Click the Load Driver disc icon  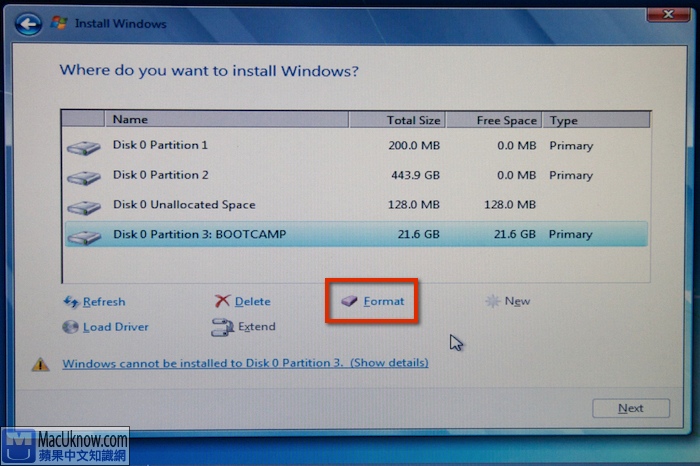coord(71,327)
